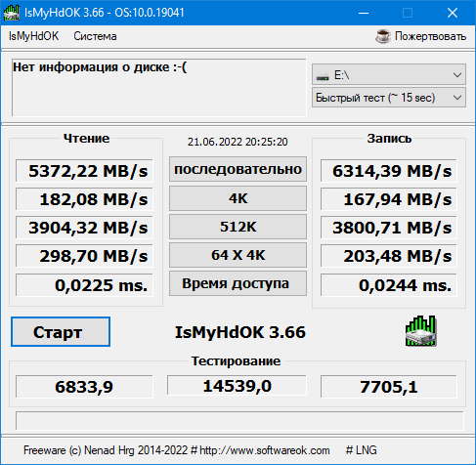Screen dimensions: 476x465
Task: Minimize the IsMyHdOK window
Action: [x=364, y=13]
